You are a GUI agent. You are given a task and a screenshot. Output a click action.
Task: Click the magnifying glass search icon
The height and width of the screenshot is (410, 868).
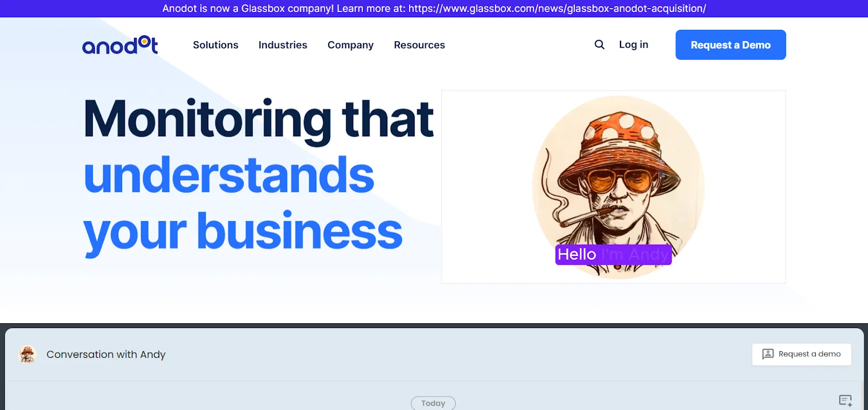(599, 44)
